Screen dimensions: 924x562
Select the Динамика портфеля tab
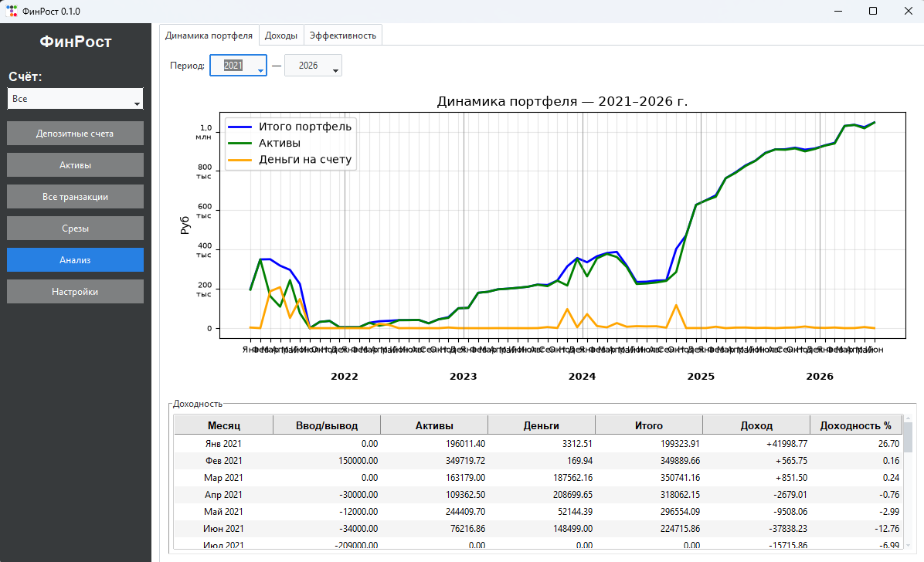209,36
